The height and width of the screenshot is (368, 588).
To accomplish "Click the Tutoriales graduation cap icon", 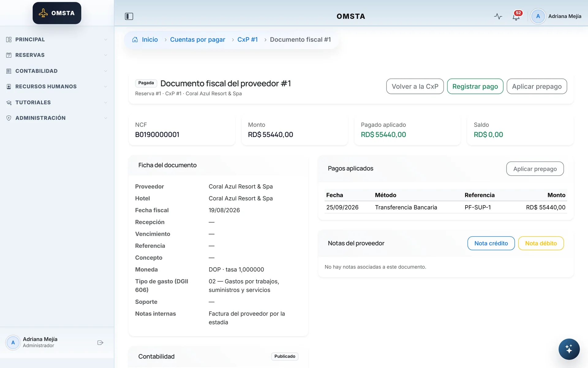I will pyautogui.click(x=9, y=102).
